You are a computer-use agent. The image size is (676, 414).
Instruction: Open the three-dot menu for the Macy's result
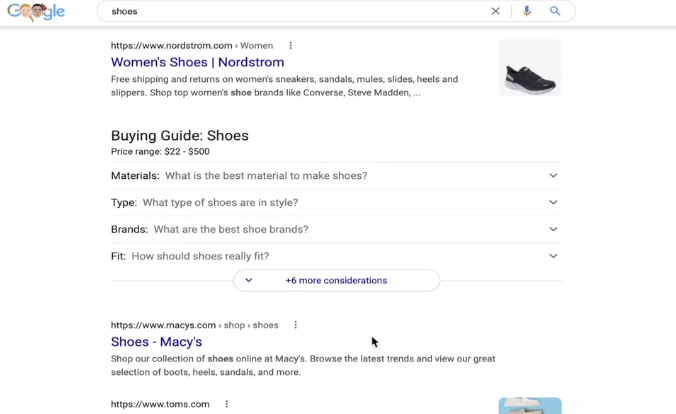point(295,325)
